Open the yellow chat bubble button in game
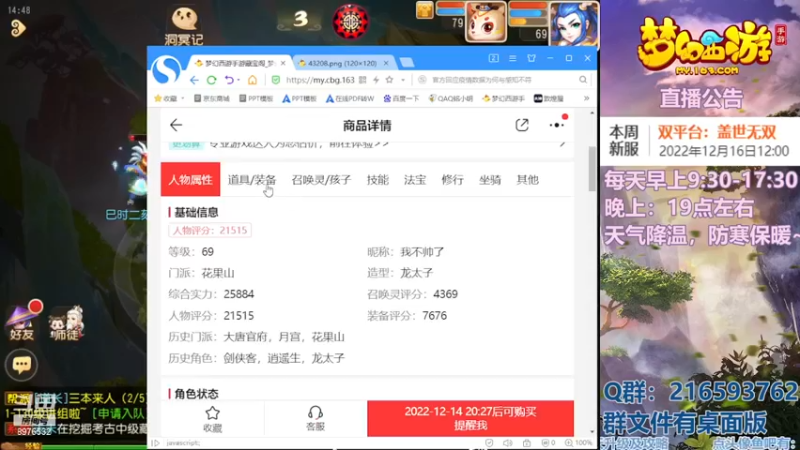Image resolution: width=800 pixels, height=450 pixels. tap(21, 364)
